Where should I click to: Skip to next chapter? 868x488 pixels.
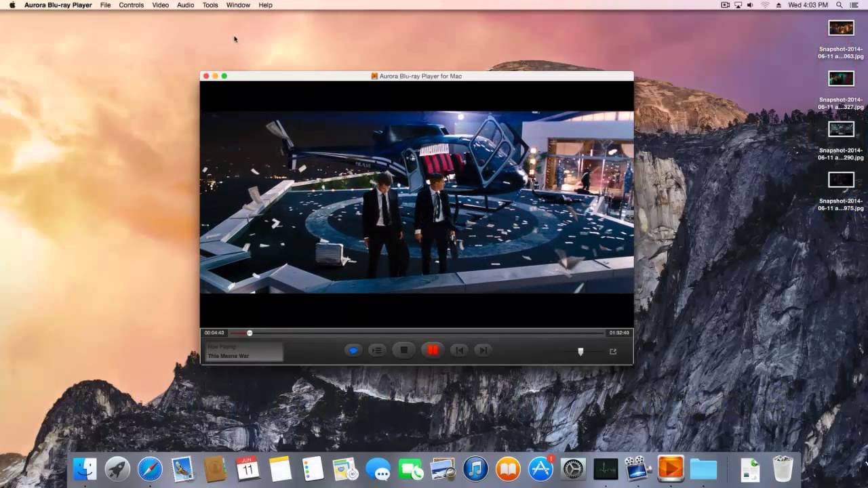click(x=483, y=350)
